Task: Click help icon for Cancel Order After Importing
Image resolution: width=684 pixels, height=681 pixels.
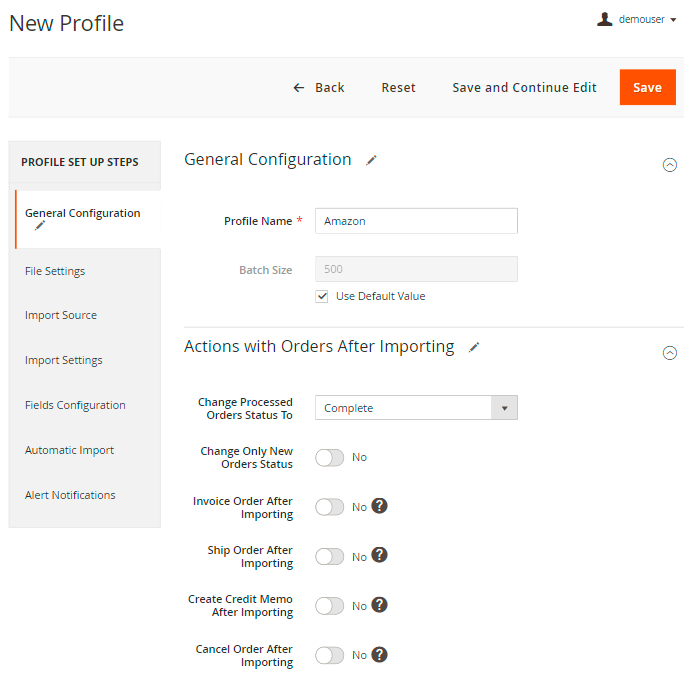Action: [x=379, y=655]
